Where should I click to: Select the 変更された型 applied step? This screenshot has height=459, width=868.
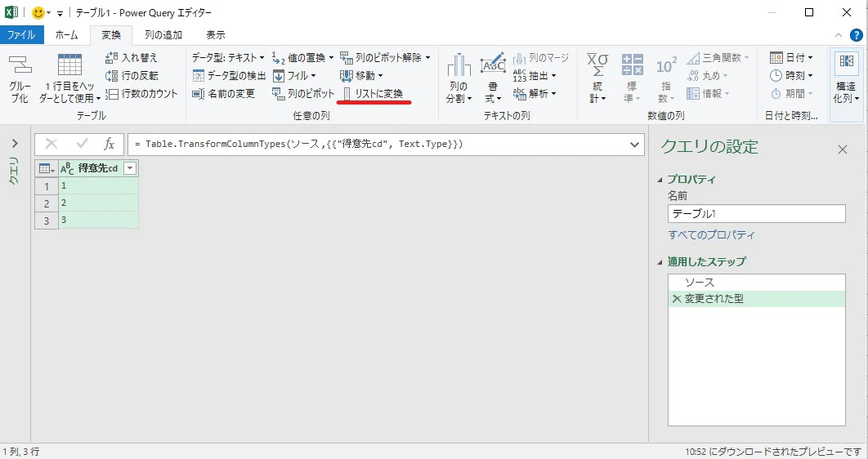tap(756, 299)
